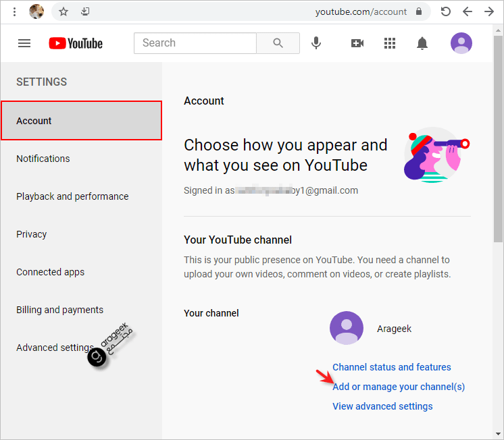Open notifications bell
This screenshot has width=504, height=440.
(x=422, y=43)
